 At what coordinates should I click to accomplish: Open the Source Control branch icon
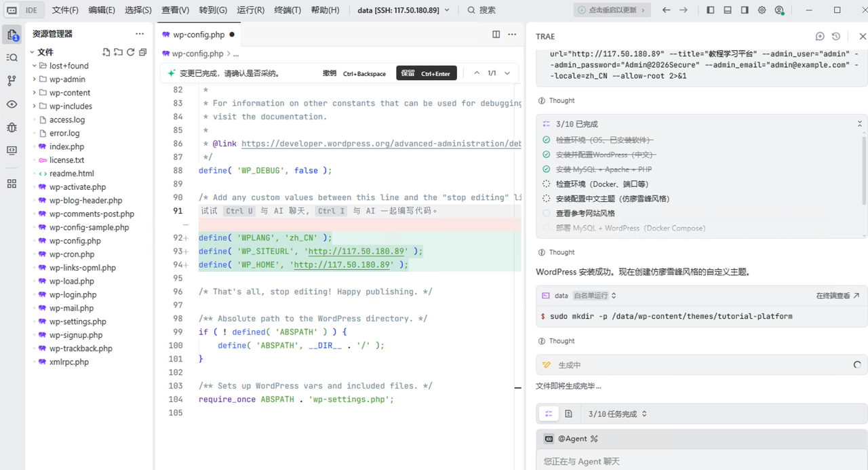(12, 81)
